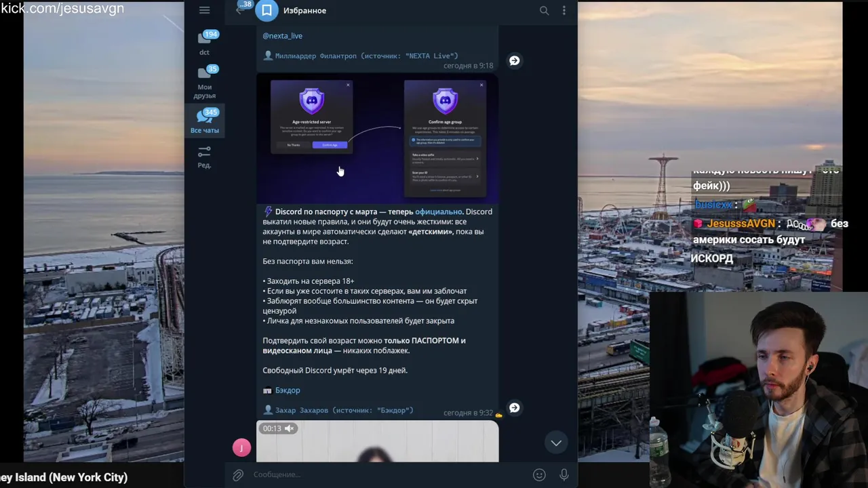Jump to latest messages with down arrow
The image size is (868, 488).
click(x=556, y=443)
